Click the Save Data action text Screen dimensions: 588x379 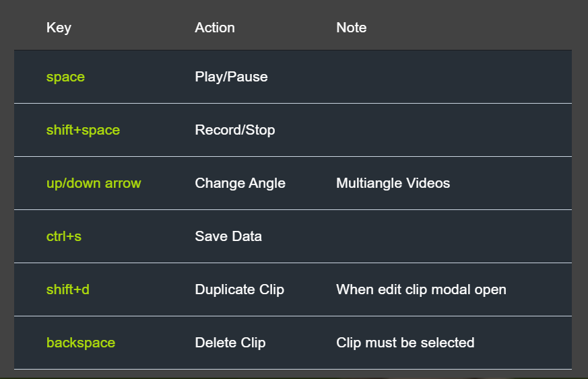click(x=228, y=236)
